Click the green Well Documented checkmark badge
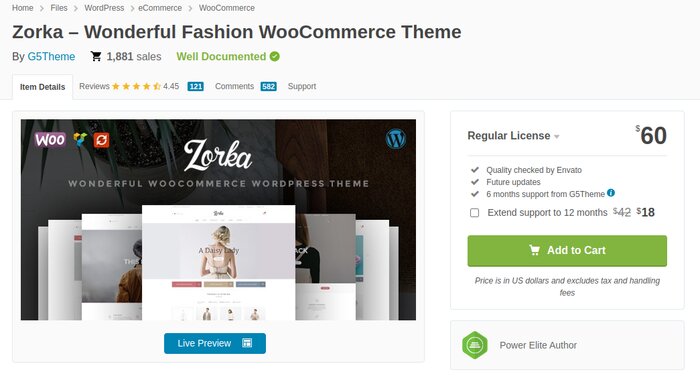Image resolution: width=700 pixels, height=376 pixels. tap(275, 56)
